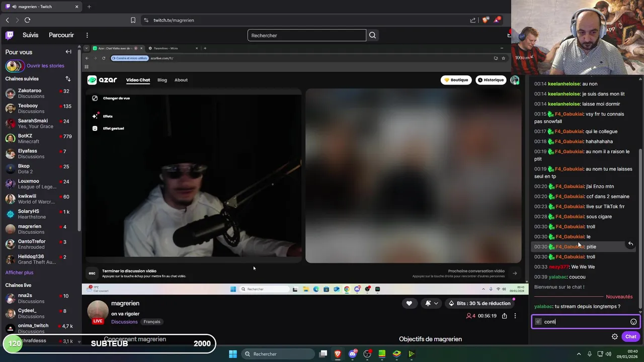
Task: Open stream options three-dot menu
Action: pyautogui.click(x=515, y=316)
